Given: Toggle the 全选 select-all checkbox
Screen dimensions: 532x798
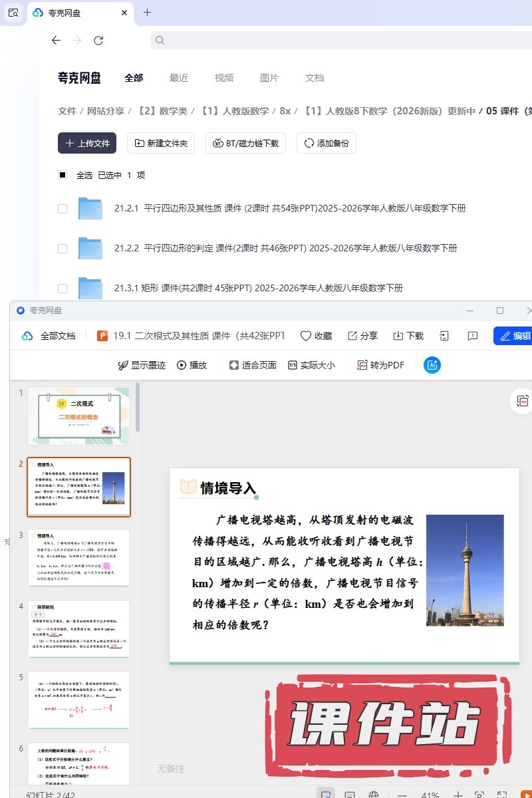Looking at the screenshot, I should tap(63, 175).
